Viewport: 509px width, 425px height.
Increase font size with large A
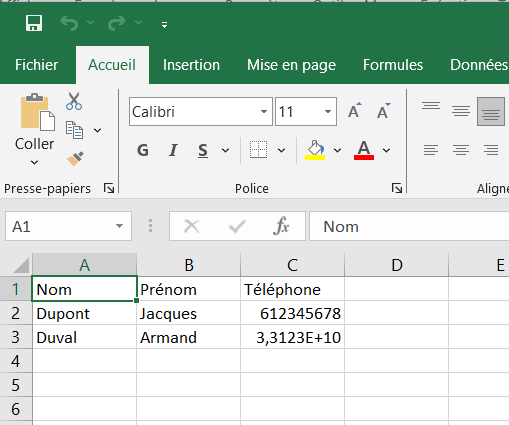[355, 111]
